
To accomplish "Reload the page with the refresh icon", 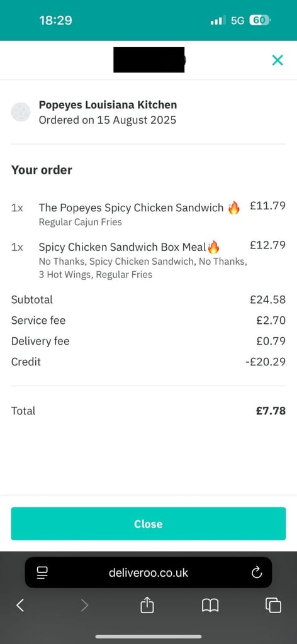I will (x=257, y=572).
